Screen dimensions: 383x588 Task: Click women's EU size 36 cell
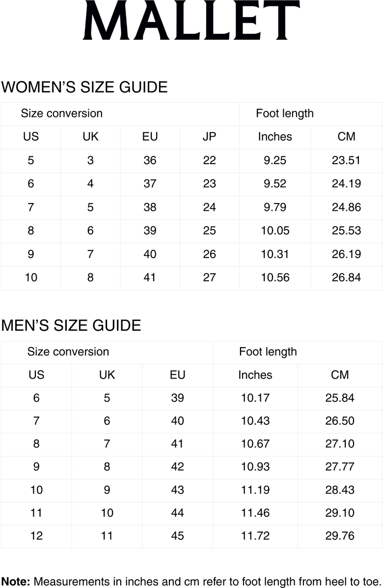150,160
